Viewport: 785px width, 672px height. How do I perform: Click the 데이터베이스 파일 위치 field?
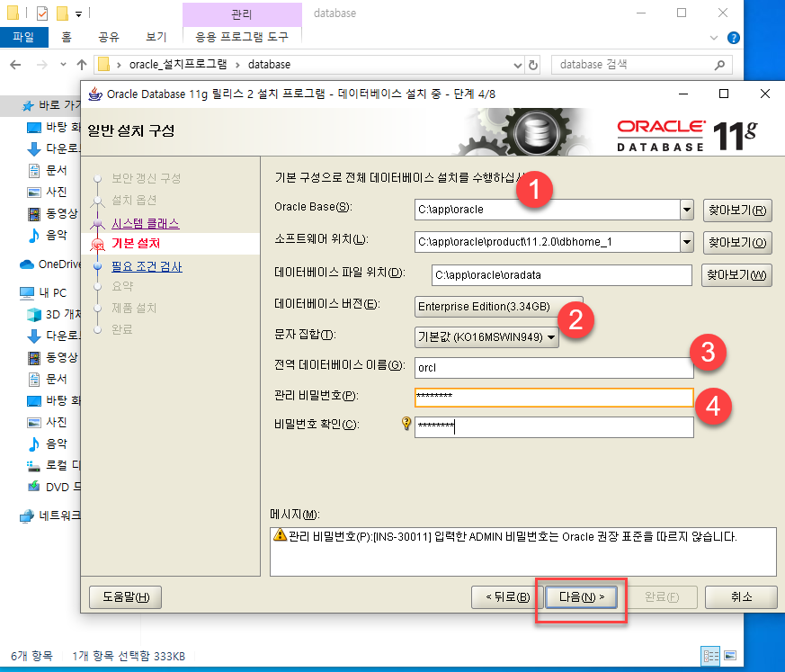pyautogui.click(x=562, y=275)
